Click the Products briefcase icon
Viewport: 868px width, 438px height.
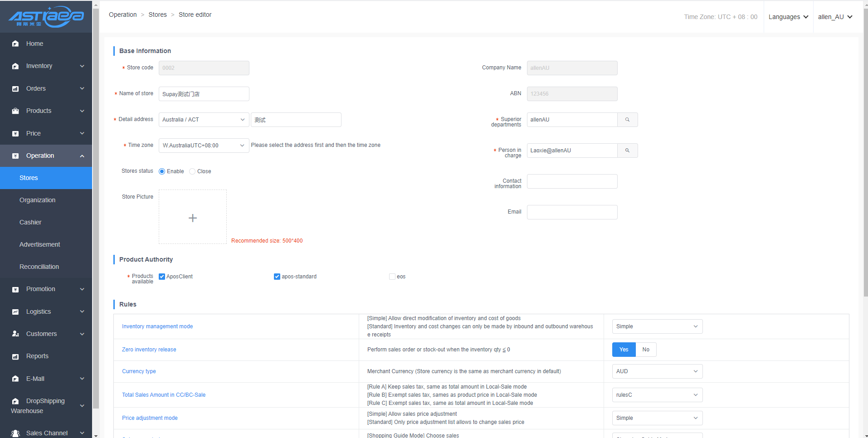15,111
